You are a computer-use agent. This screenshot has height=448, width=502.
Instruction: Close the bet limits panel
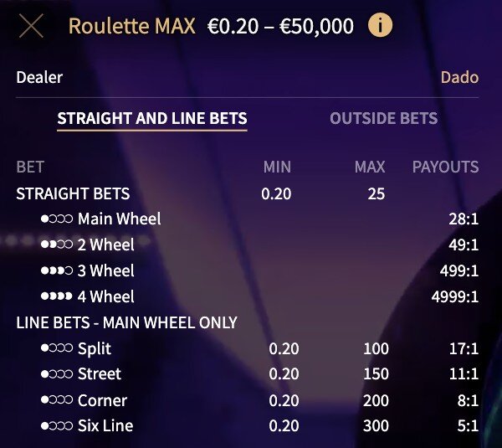coord(31,26)
